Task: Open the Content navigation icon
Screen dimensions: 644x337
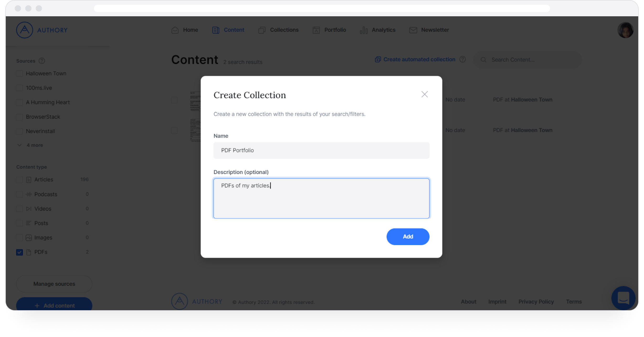Action: (216, 30)
